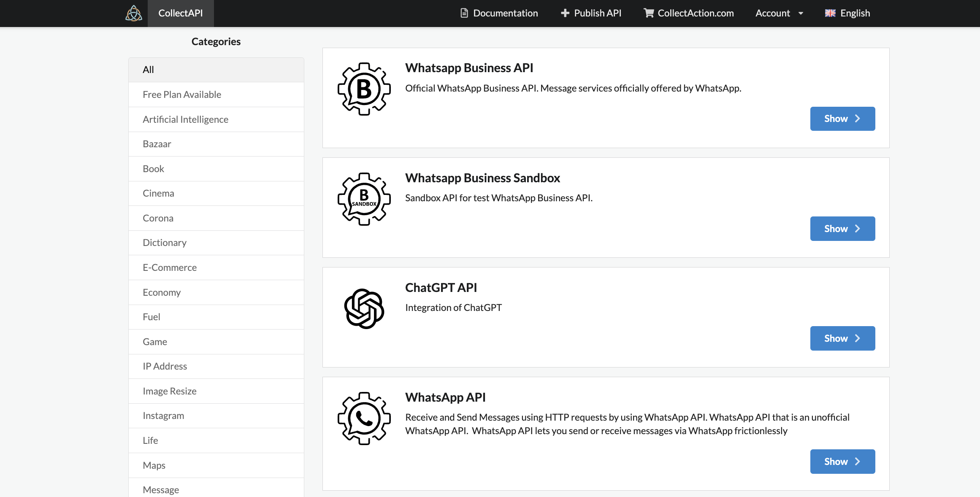The image size is (980, 497).
Task: Click the Categories heading text
Action: [216, 42]
